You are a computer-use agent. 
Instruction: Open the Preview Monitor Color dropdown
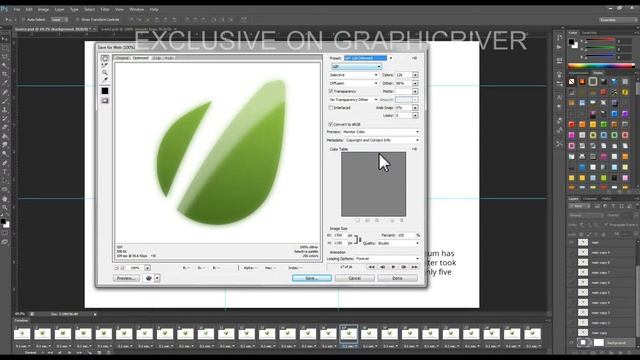[x=381, y=132]
